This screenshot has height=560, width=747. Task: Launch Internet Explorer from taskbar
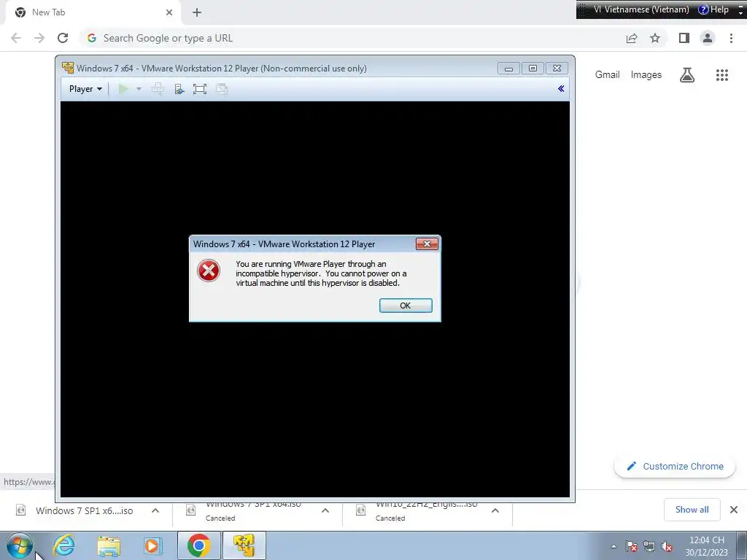coord(63,545)
